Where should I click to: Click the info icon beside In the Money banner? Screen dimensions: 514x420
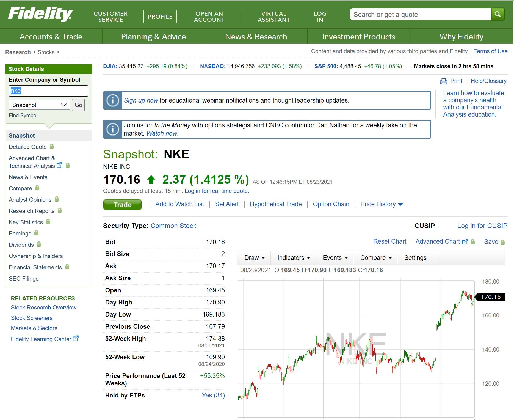pyautogui.click(x=113, y=129)
